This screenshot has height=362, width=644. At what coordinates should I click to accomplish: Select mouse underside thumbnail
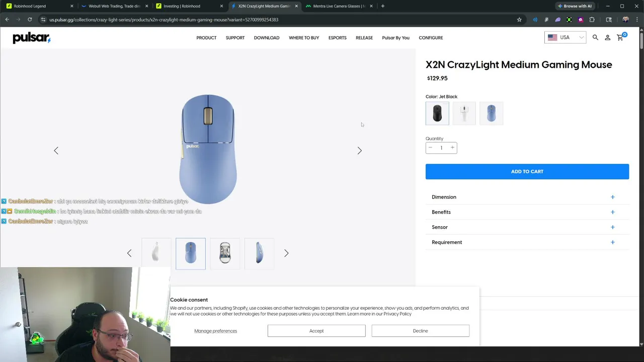[225, 253]
